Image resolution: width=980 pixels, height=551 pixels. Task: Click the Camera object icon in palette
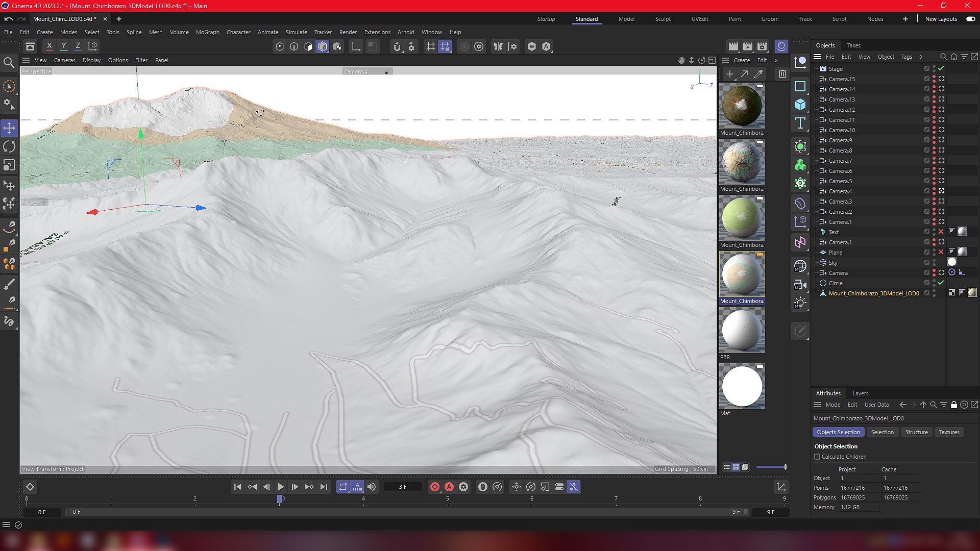point(800,285)
